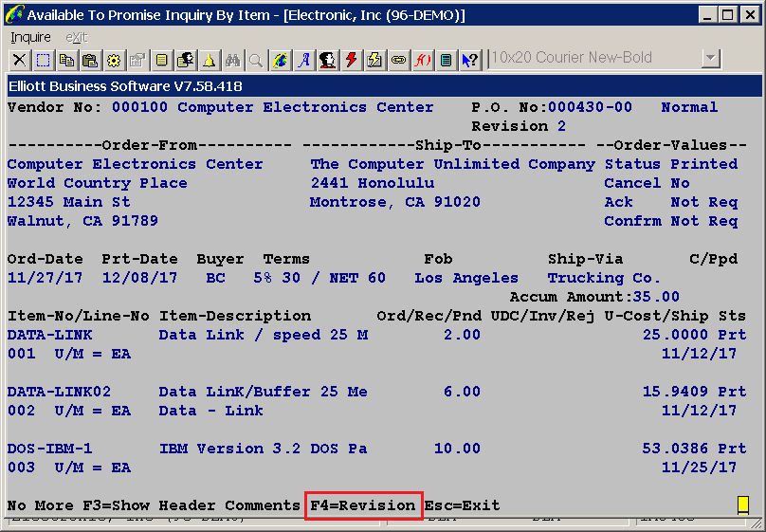766x532 pixels.
Task: Click the red lightning bolt icon
Action: pyautogui.click(x=351, y=60)
